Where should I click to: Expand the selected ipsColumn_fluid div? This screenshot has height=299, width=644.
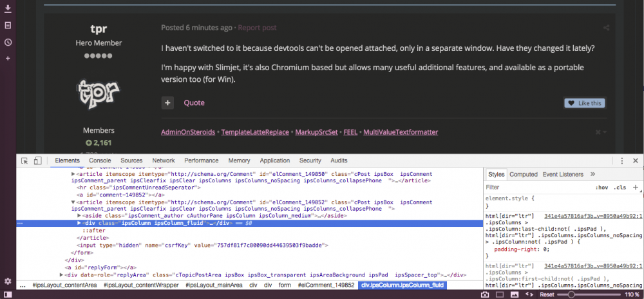[79, 223]
